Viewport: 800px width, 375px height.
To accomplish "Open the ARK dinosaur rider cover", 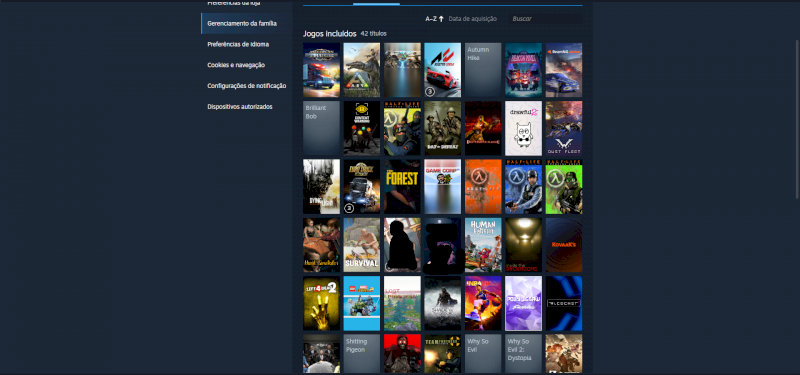I will 362,70.
